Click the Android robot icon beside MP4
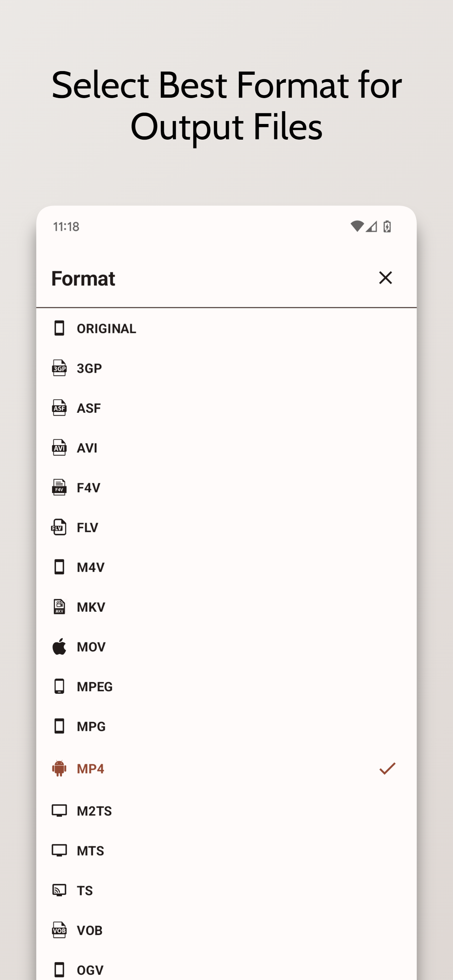 coord(59,769)
